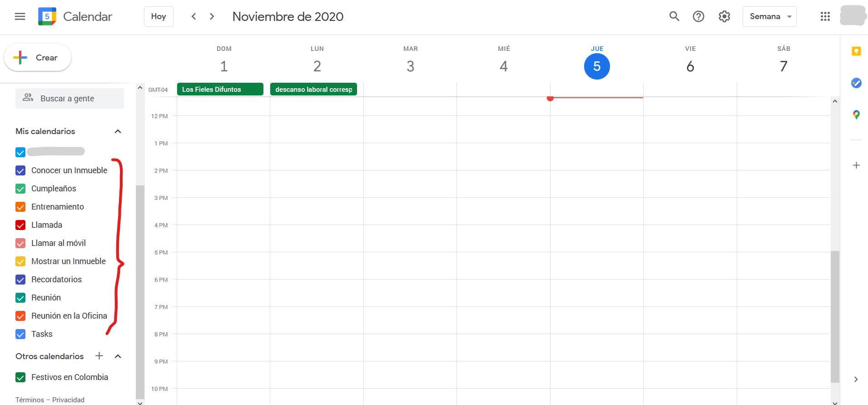Collapse the Mis calendarios section

coord(118,131)
